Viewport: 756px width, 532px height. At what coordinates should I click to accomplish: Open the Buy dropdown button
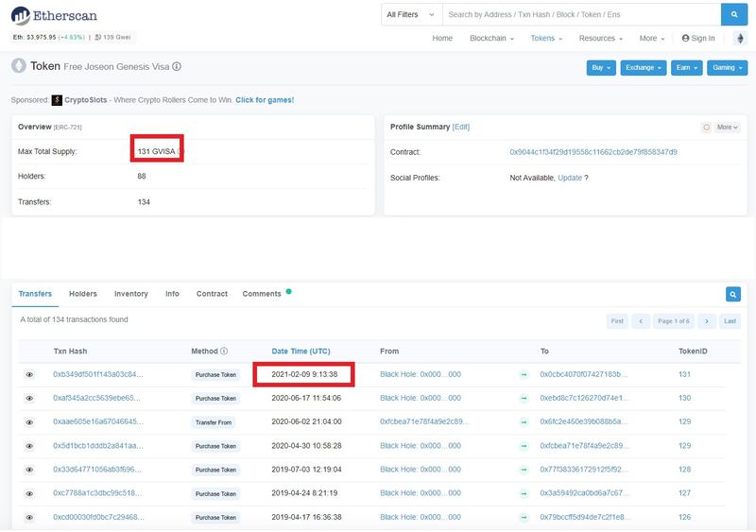point(601,67)
